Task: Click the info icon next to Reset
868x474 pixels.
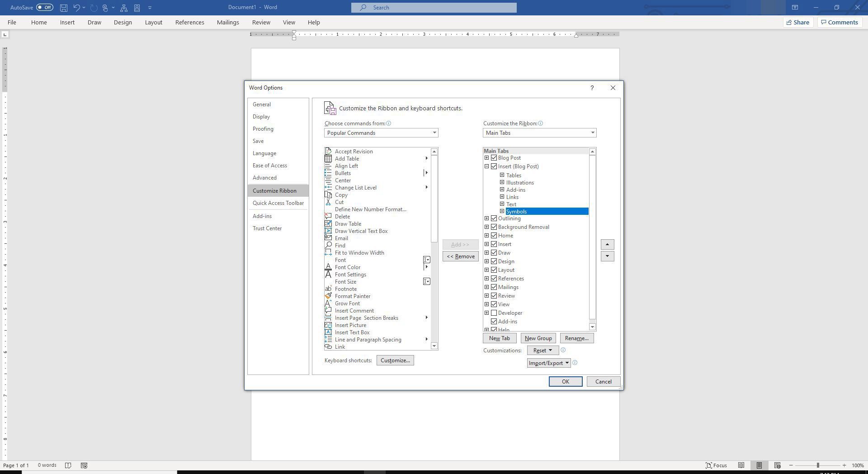Action: [563, 350]
